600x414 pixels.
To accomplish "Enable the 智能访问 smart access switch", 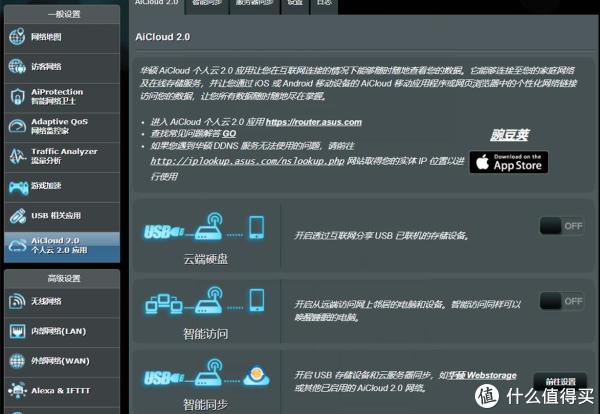I will click(561, 301).
